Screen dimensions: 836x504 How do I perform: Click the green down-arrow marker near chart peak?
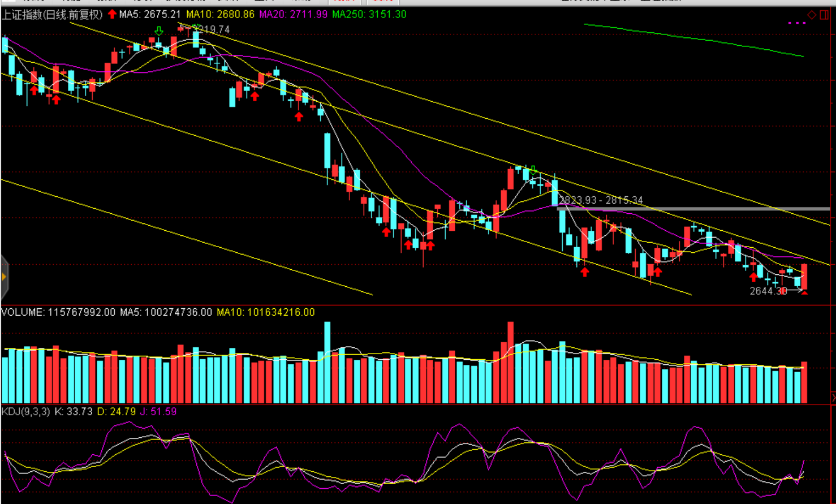[x=159, y=31]
